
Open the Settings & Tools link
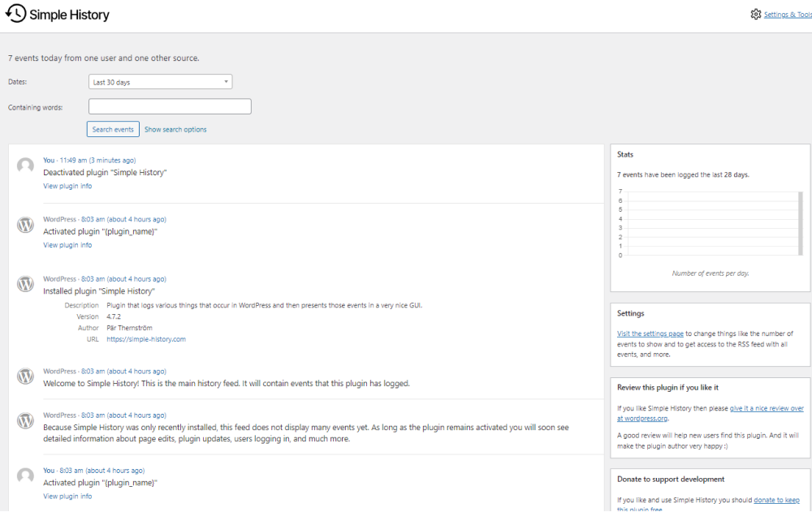pos(788,15)
